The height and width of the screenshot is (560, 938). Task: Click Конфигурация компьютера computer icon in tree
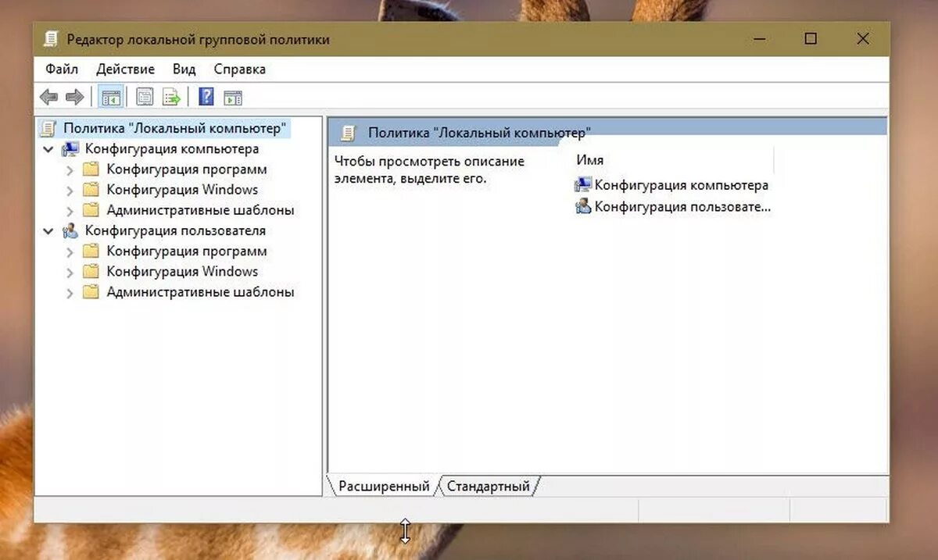click(x=70, y=148)
